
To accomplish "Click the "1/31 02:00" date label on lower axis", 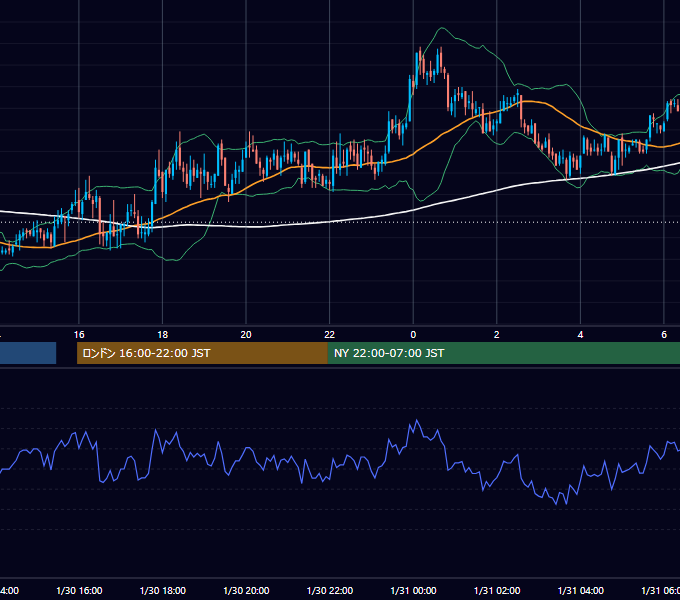I will coord(497,590).
